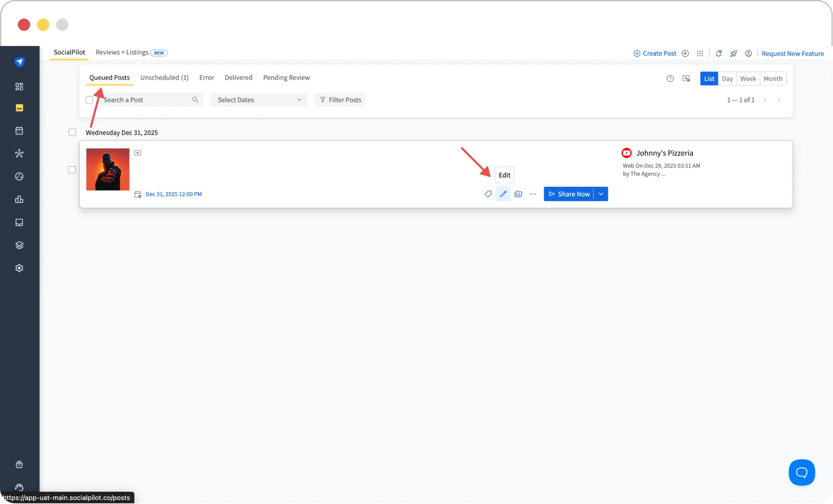Click the tag icon on the queued post

488,194
